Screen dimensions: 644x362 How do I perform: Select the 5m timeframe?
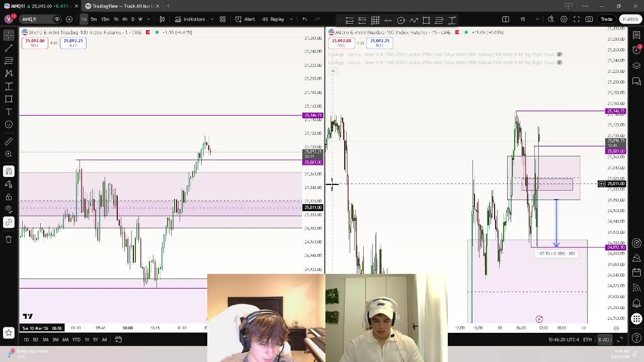point(94,19)
